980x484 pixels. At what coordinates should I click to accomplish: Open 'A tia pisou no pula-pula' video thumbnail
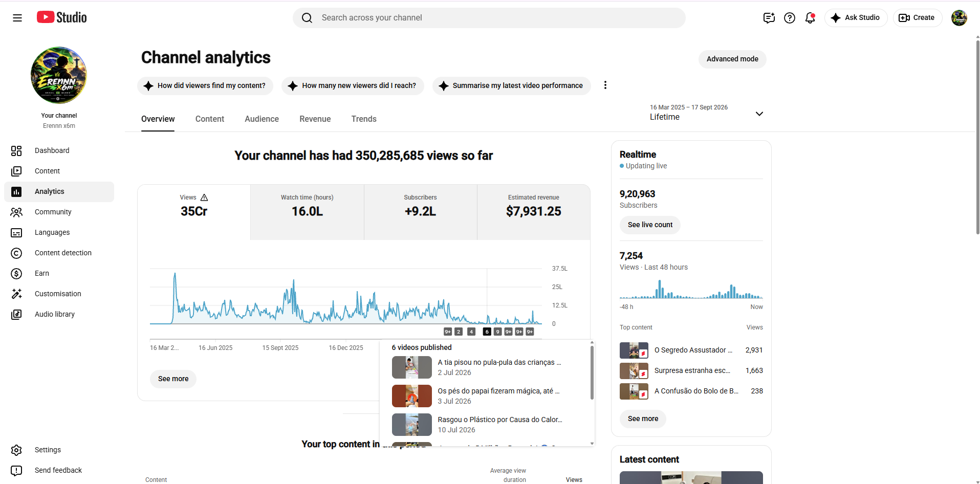(412, 367)
